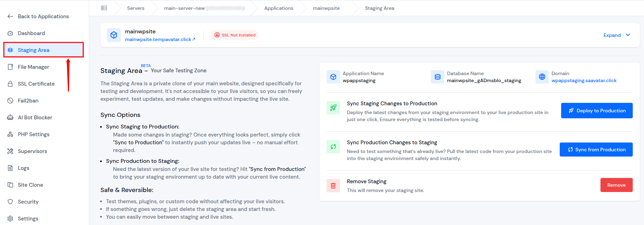Image resolution: width=644 pixels, height=225 pixels.
Task: Go to Servers in the breadcrumb
Action: 136,8
